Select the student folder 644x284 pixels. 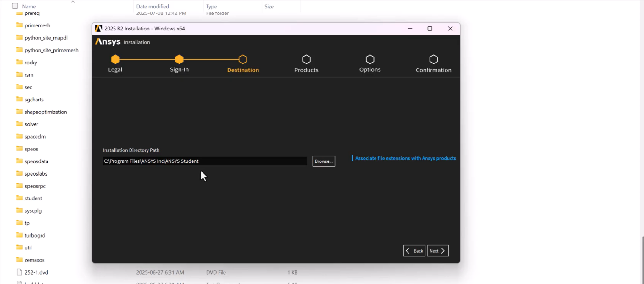[x=33, y=198]
